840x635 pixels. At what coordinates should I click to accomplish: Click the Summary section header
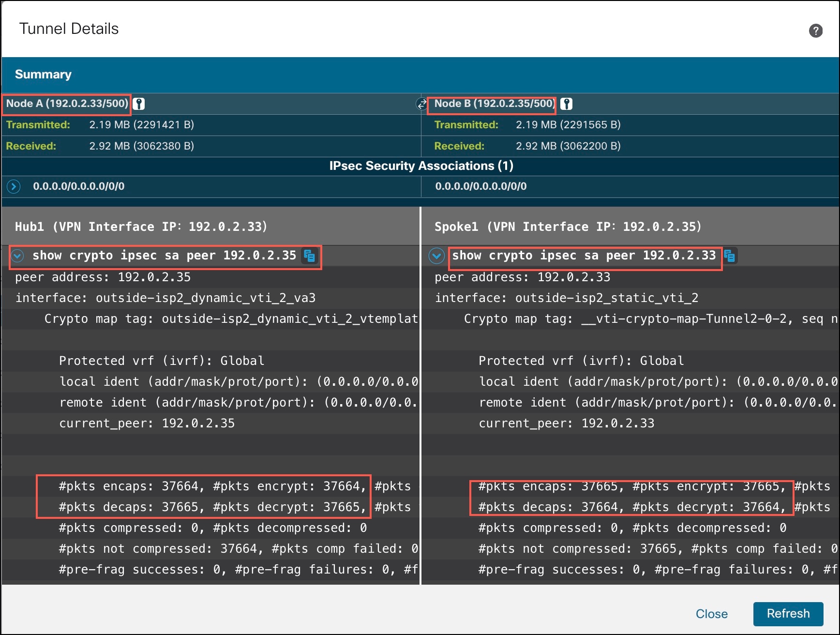coord(43,74)
